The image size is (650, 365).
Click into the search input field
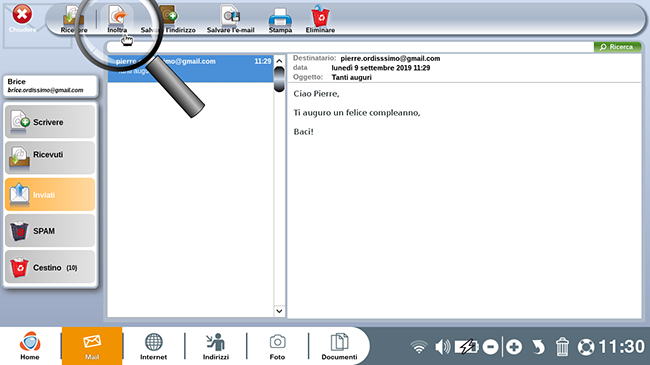[x=350, y=47]
